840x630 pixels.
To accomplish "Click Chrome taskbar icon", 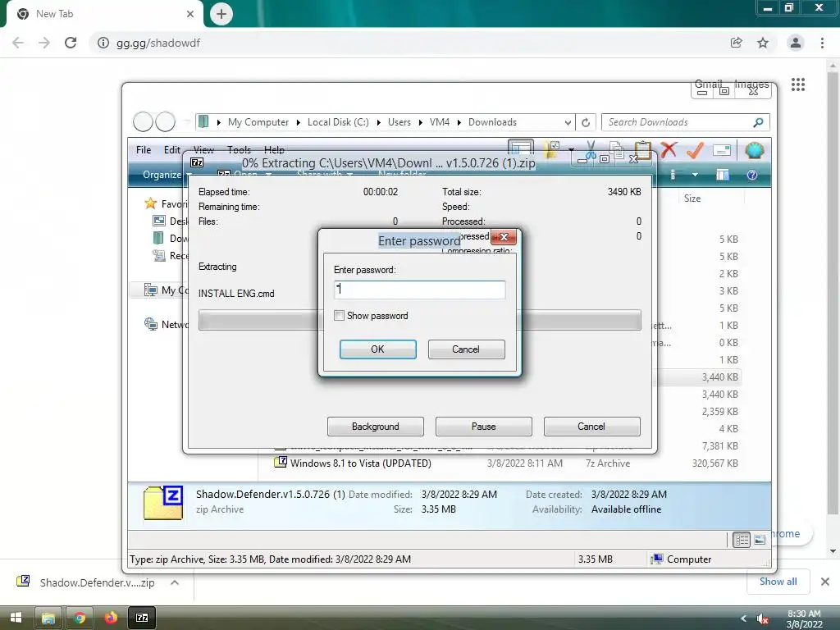I will pyautogui.click(x=80, y=618).
